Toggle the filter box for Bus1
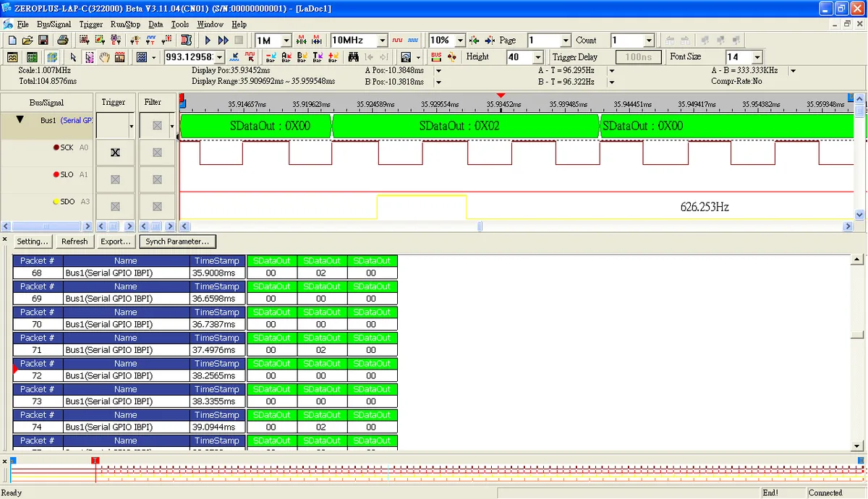This screenshot has width=868, height=499. pyautogui.click(x=157, y=126)
